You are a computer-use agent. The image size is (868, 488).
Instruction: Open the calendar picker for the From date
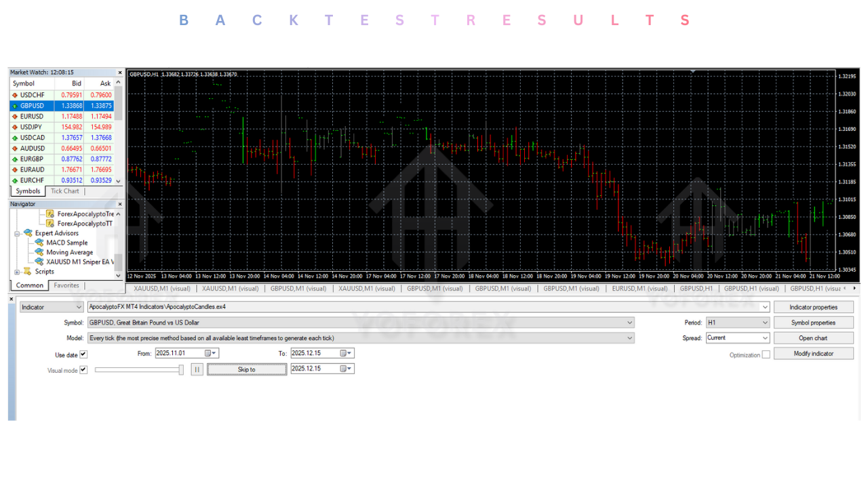[x=211, y=353]
